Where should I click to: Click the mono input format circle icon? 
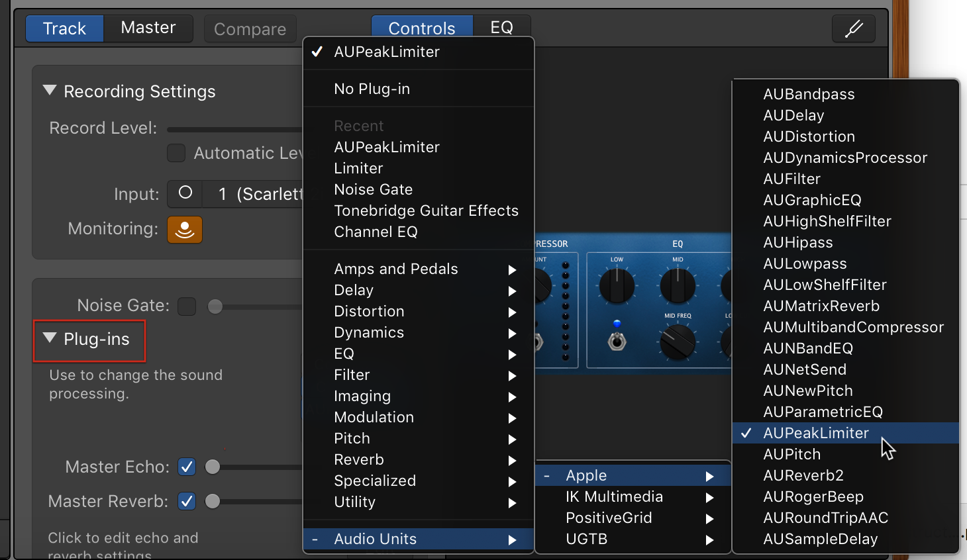(185, 193)
